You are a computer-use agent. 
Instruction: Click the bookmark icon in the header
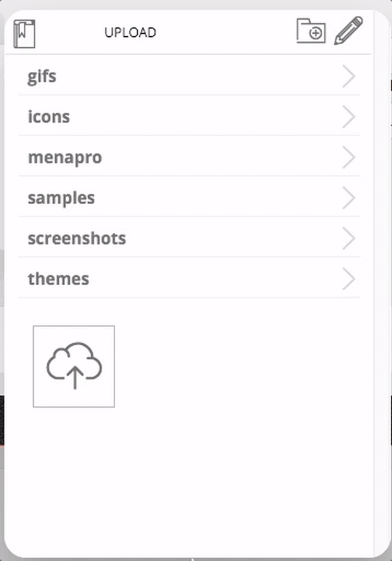coord(24,33)
